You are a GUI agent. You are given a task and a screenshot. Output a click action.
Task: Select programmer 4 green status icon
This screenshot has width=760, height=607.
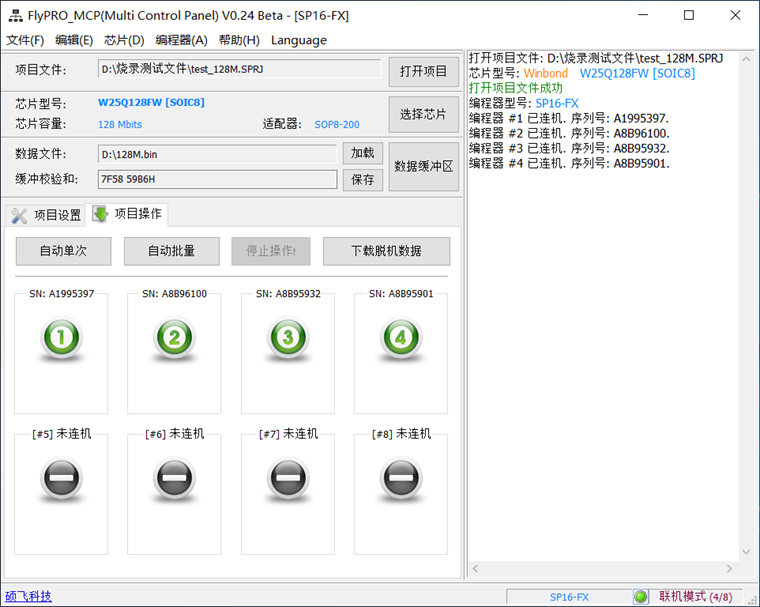(x=401, y=338)
